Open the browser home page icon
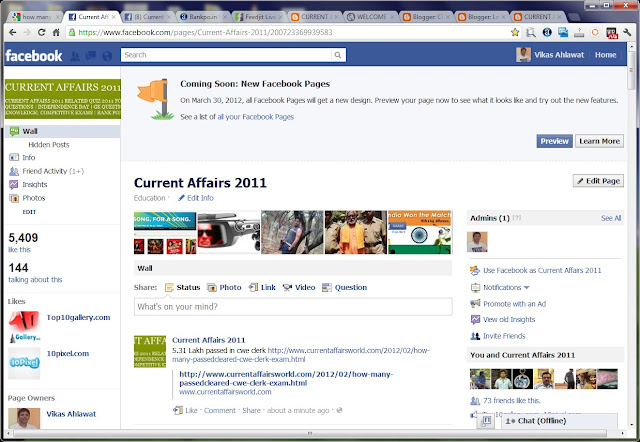This screenshot has height=442, width=640. pos(56,32)
